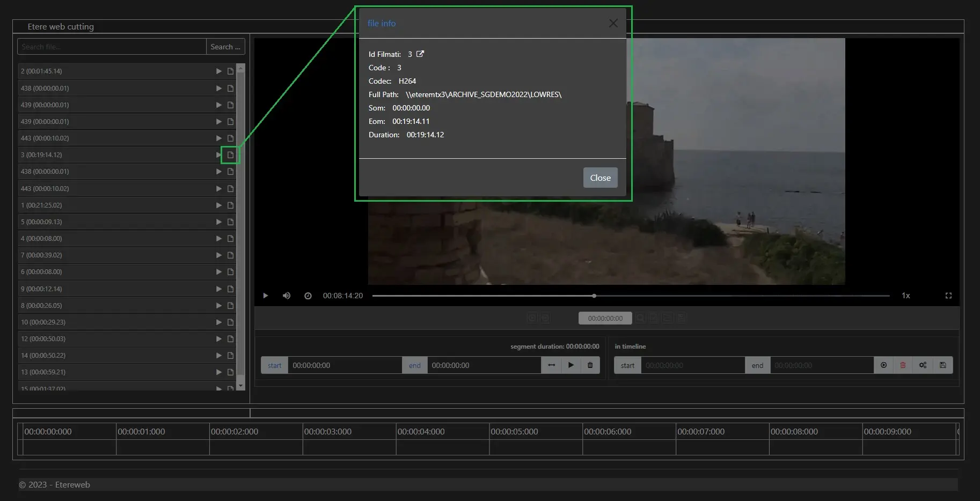
Task: Delete the segment with the trash icon
Action: coord(590,365)
